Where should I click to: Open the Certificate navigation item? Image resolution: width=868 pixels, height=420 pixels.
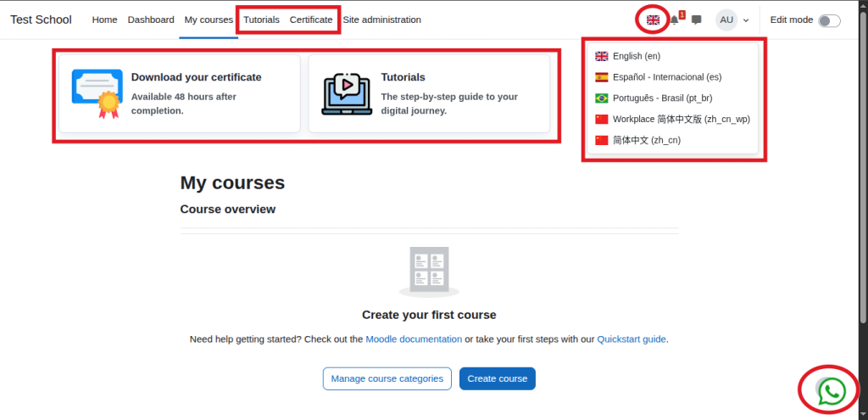pyautogui.click(x=311, y=20)
